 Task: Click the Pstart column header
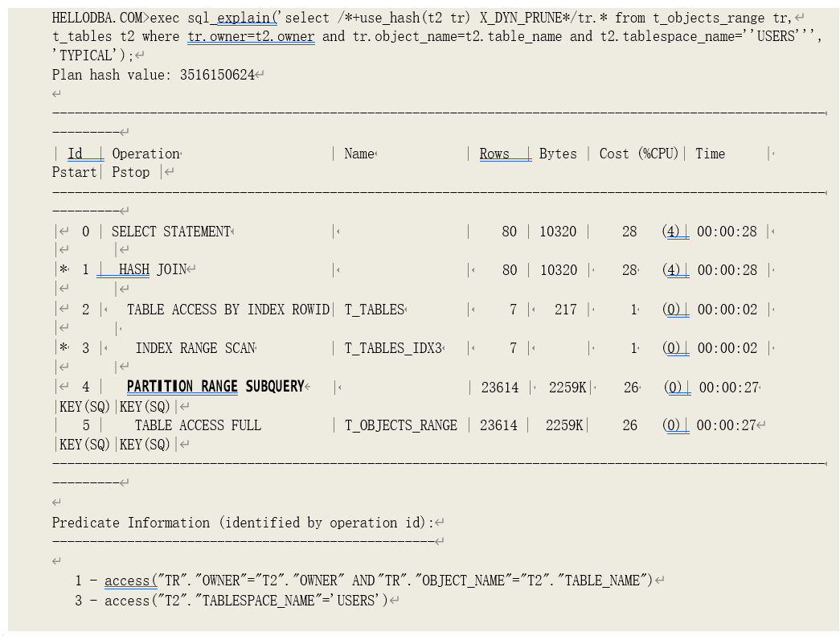point(75,172)
